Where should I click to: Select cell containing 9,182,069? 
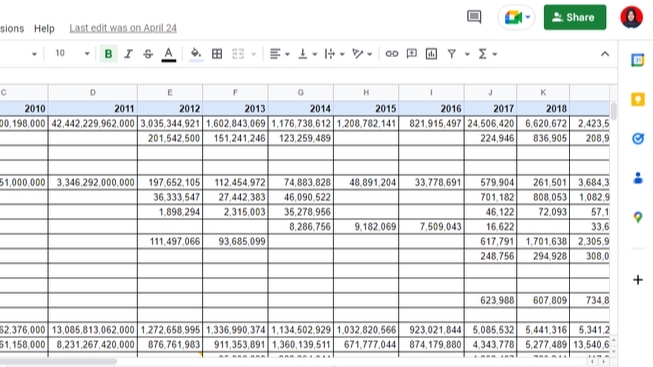[x=366, y=227]
